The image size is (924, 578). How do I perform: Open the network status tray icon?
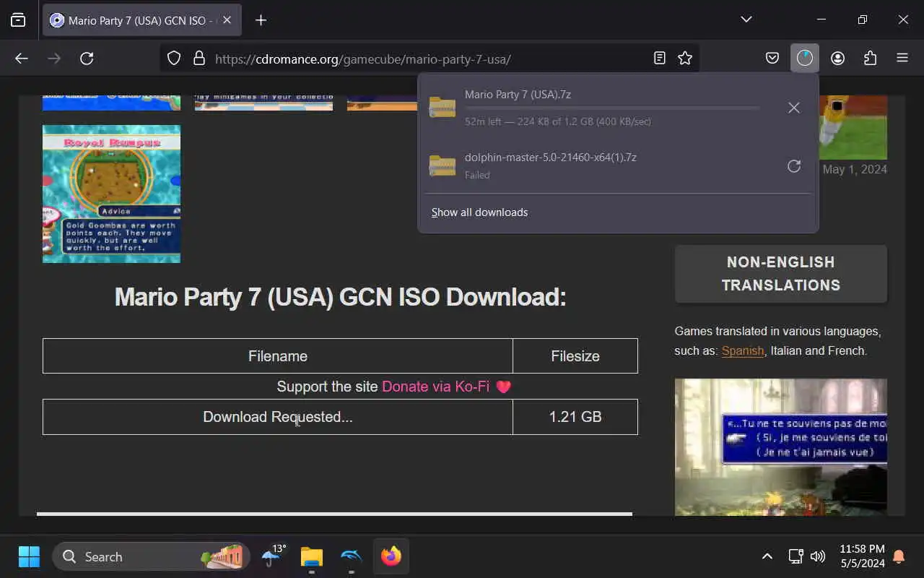pyautogui.click(x=796, y=556)
